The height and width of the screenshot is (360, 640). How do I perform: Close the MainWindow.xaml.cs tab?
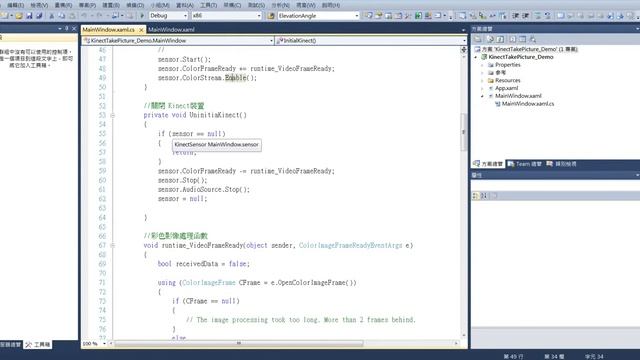point(141,30)
